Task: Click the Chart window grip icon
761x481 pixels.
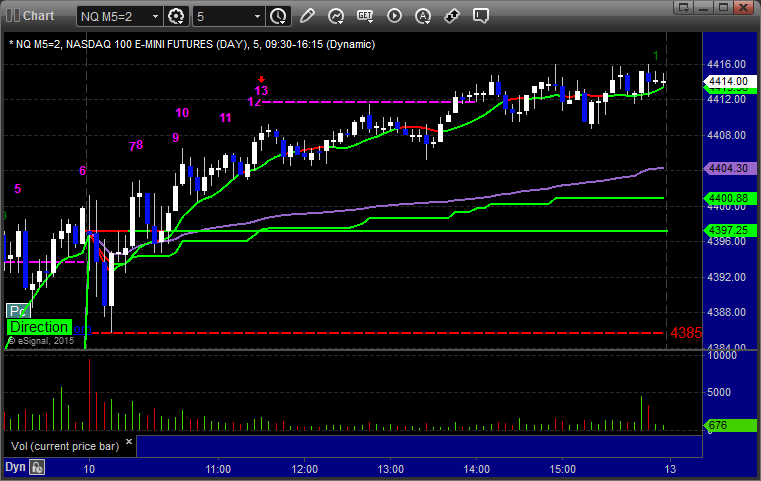Action: tap(13, 16)
